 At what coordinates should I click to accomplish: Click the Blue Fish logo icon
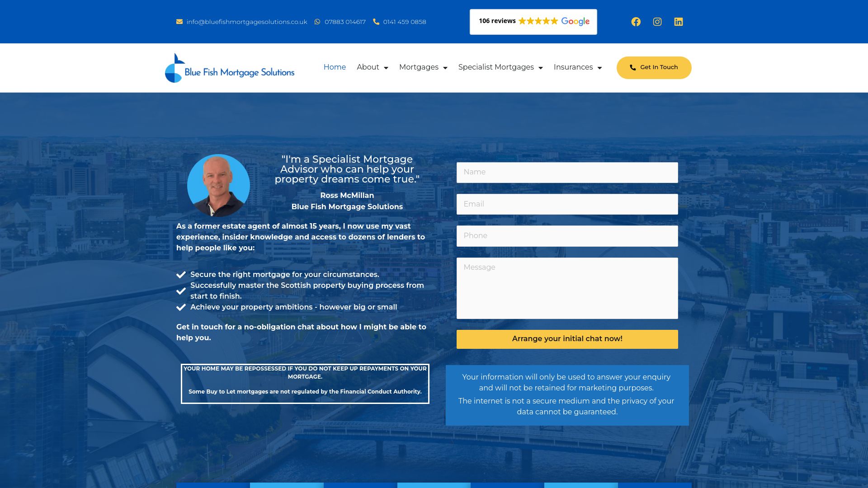pos(174,67)
